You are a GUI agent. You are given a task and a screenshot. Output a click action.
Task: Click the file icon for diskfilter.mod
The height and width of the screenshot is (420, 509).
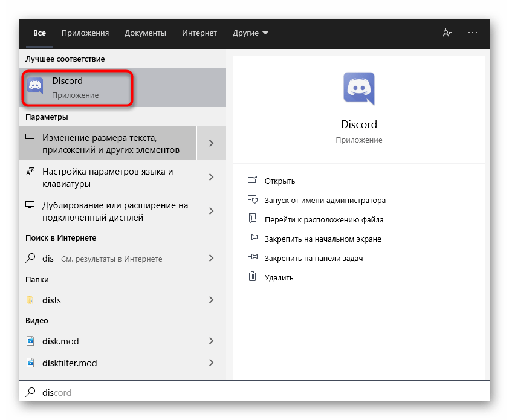(x=30, y=363)
